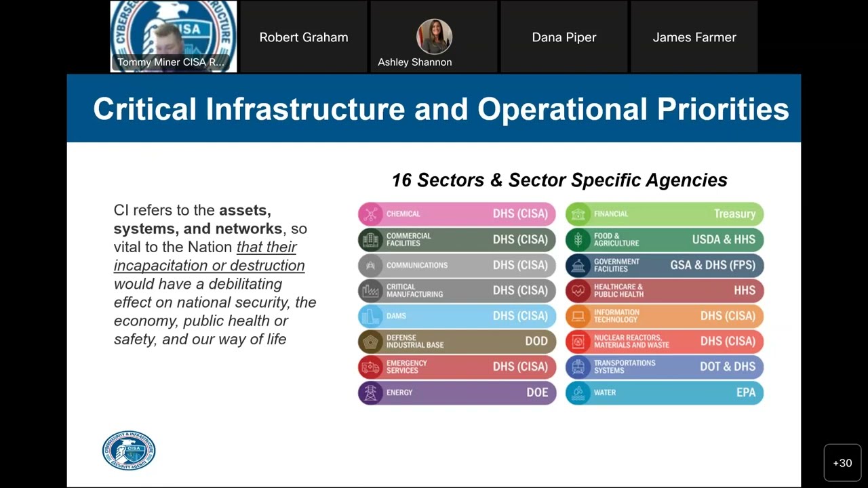The image size is (868, 488).
Task: Click the CISA logo at slide bottom
Action: point(129,451)
